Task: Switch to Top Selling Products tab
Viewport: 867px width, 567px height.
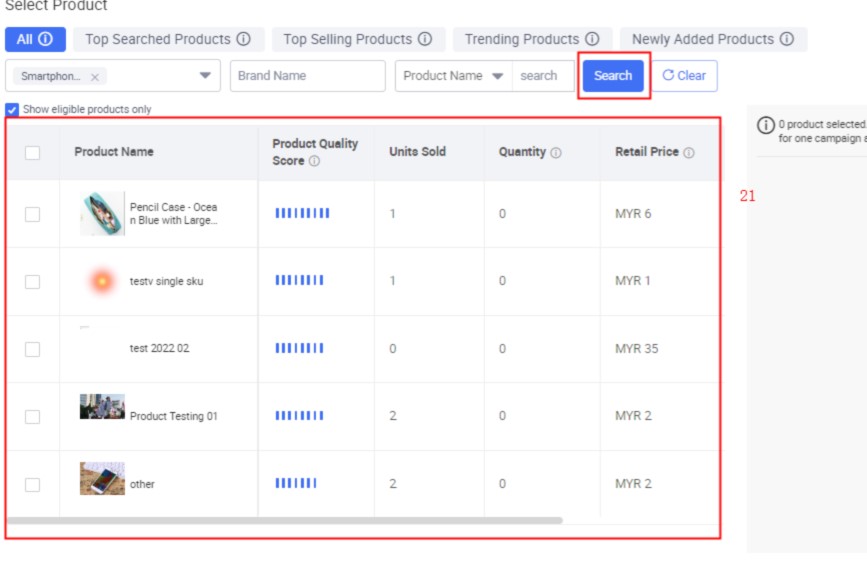Action: (x=348, y=39)
